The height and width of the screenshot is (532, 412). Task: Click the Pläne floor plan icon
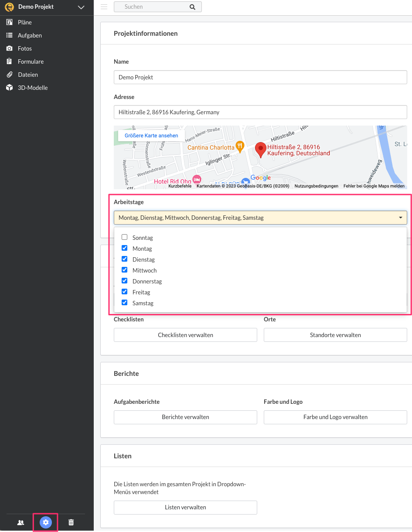coord(9,22)
